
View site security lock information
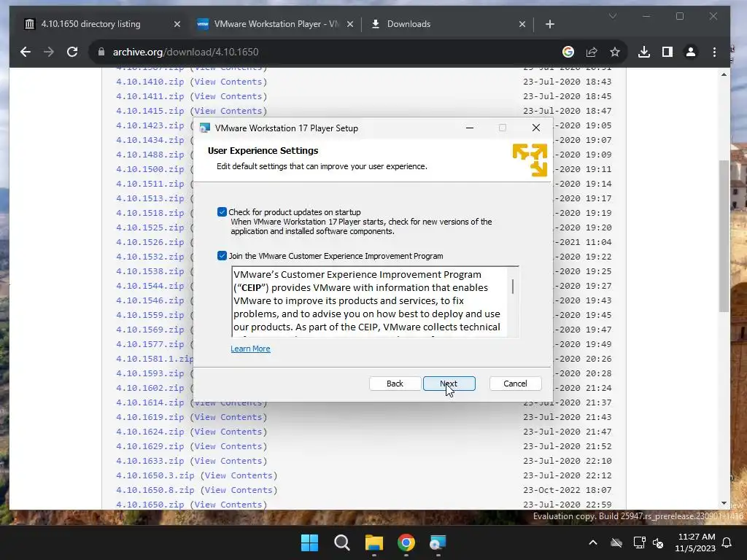(x=101, y=52)
